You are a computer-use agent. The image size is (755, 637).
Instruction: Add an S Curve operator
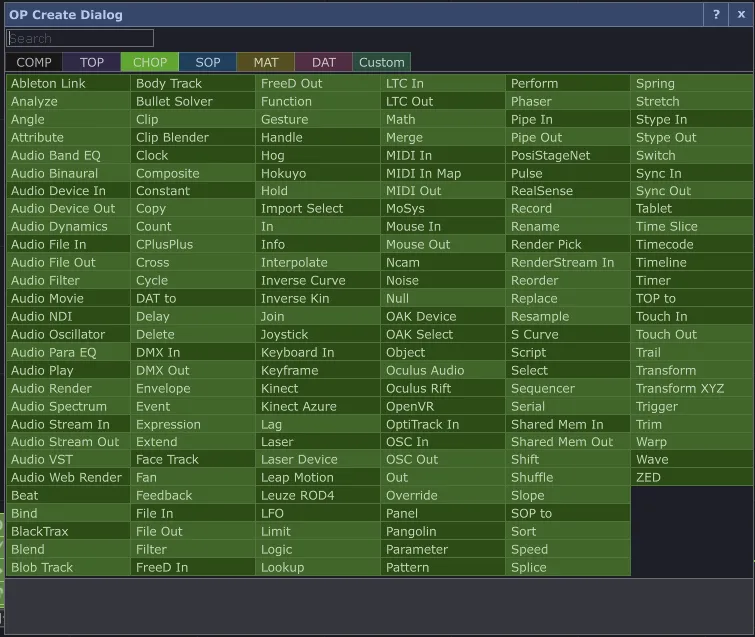(568, 334)
